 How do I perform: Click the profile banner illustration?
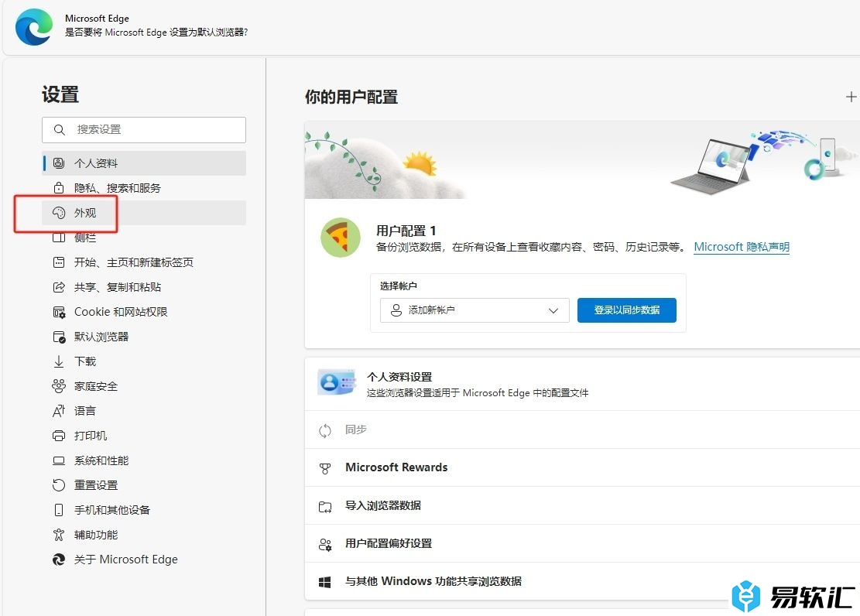tap(582, 159)
